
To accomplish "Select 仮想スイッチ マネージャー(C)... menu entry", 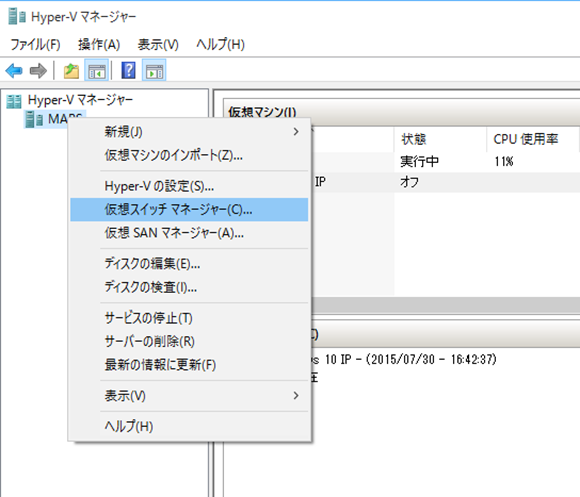I will (x=189, y=210).
